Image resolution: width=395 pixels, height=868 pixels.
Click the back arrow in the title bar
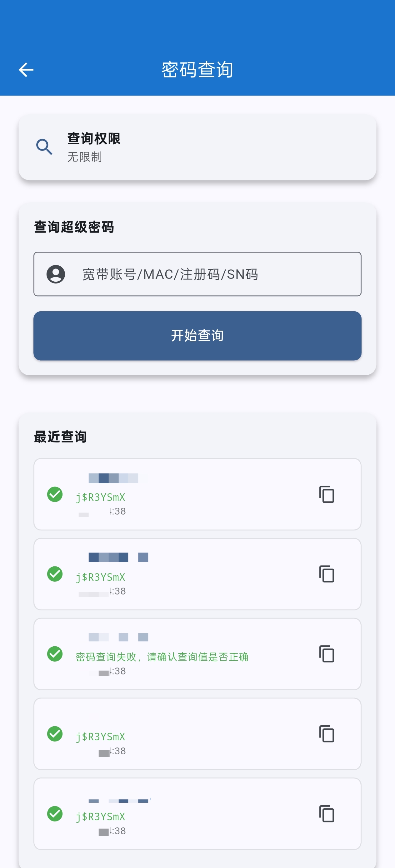click(x=26, y=69)
